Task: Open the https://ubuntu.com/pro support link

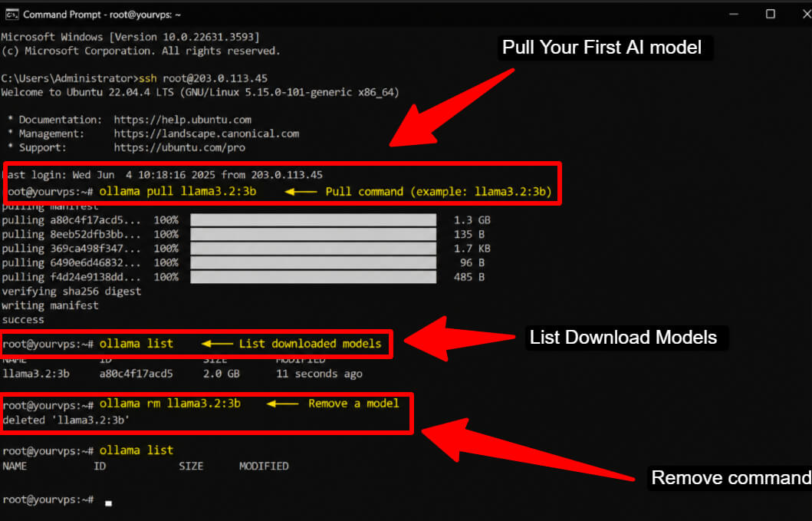Action: tap(179, 148)
